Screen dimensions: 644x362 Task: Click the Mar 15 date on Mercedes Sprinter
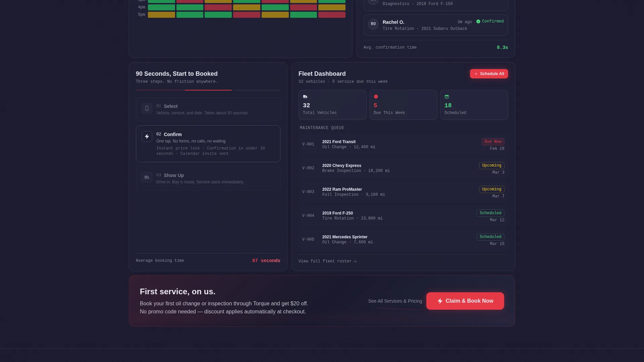497,244
